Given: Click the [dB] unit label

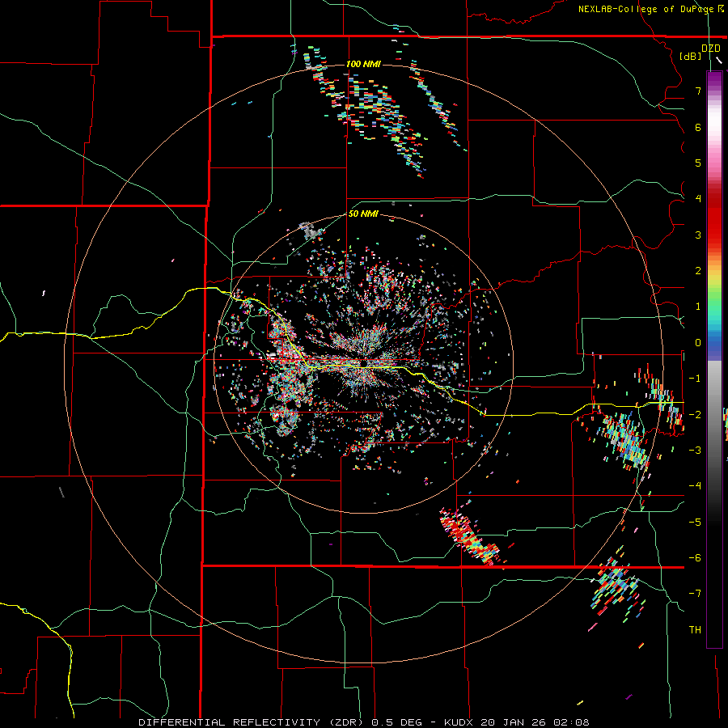Looking at the screenshot, I should pyautogui.click(x=691, y=56).
